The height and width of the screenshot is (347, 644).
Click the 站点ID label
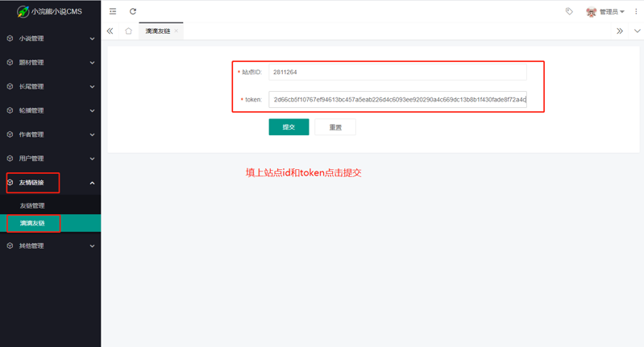[251, 72]
